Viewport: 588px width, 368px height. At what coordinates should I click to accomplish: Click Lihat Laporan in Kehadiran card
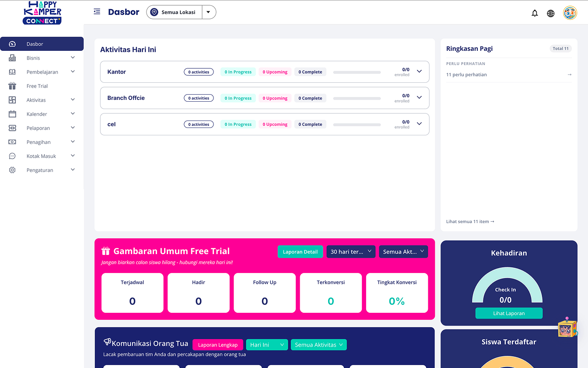[x=509, y=313]
